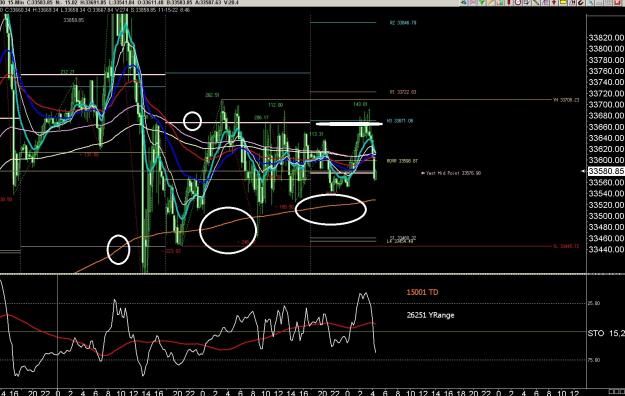Click the R2 resistance level label
625x396 pixels.
403,23
